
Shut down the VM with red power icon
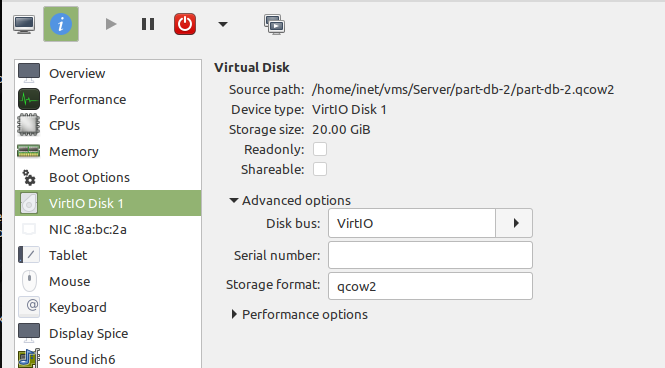[185, 24]
